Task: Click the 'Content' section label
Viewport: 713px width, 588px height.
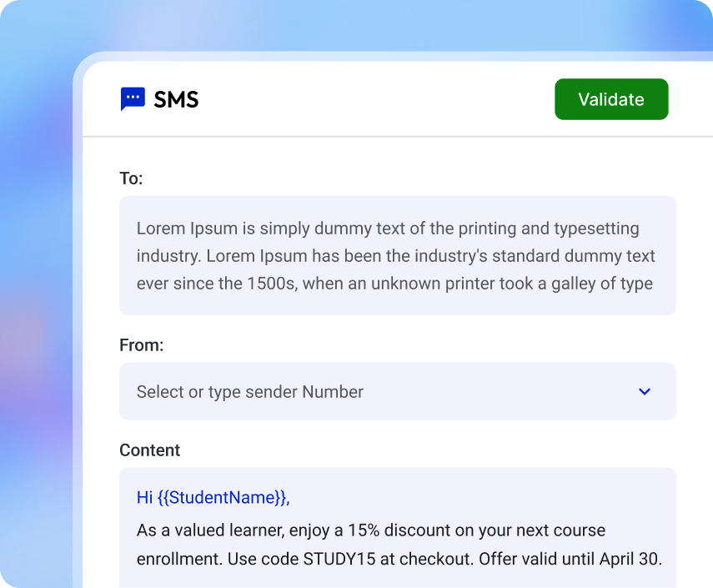Action: point(150,450)
